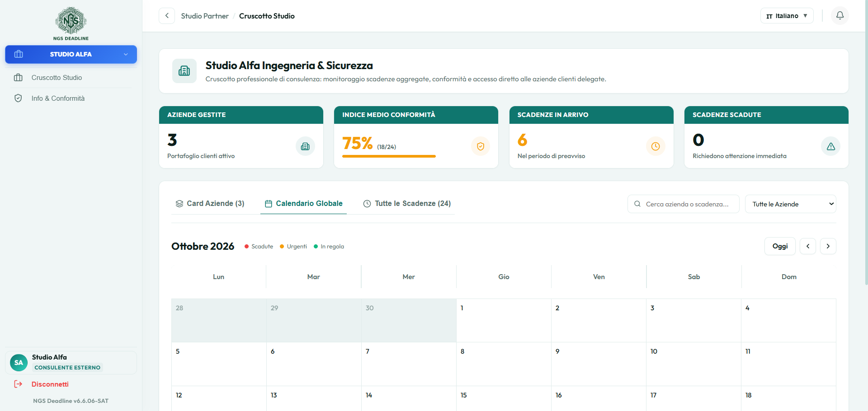Click the red Scadute legend dot
The image size is (868, 411).
(246, 247)
